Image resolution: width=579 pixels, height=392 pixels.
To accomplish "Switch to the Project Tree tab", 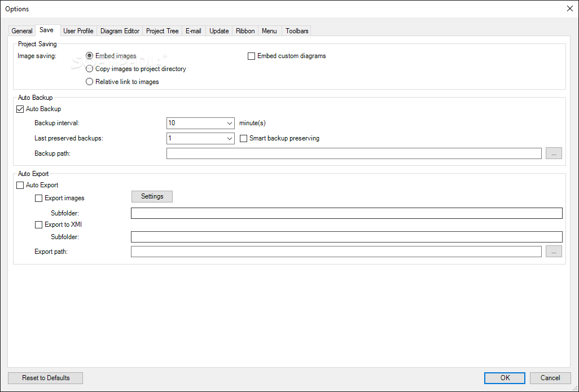I will pyautogui.click(x=162, y=31).
